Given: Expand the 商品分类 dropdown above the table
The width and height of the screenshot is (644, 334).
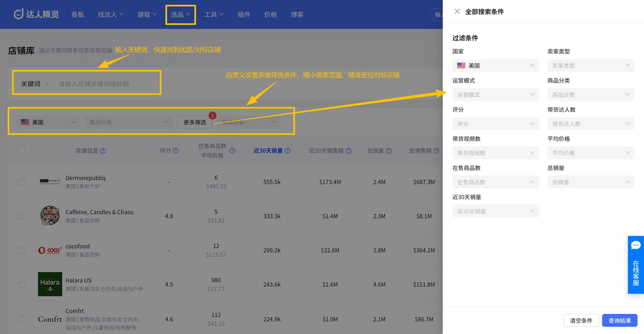Looking at the screenshot, I should (x=128, y=121).
